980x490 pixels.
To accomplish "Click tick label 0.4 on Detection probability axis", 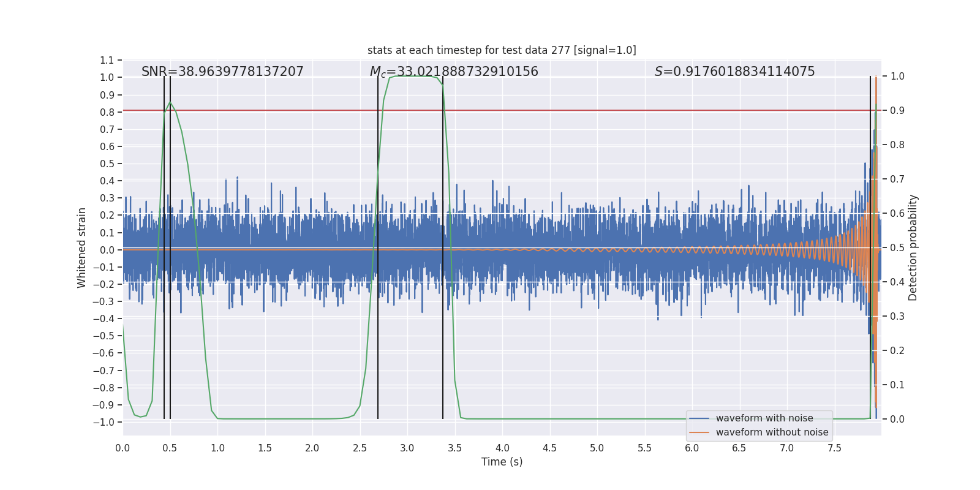I will (x=897, y=282).
